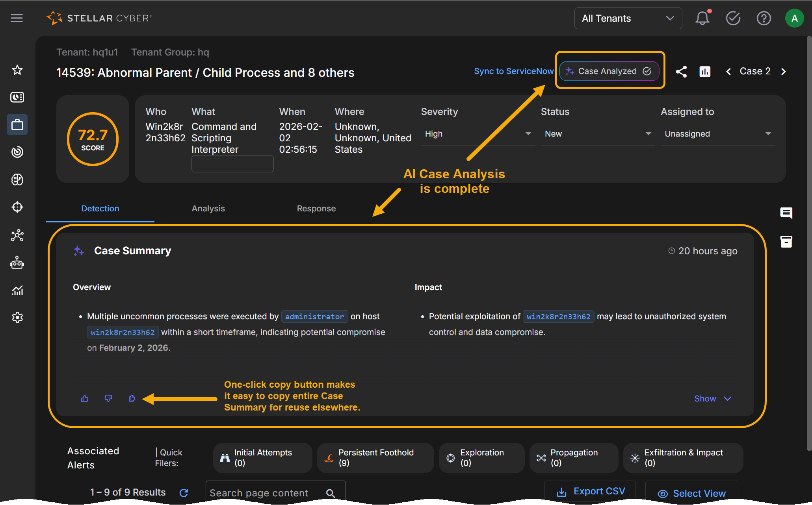Open the notifications bell
Screen dimensions: 812x505
[x=702, y=18]
